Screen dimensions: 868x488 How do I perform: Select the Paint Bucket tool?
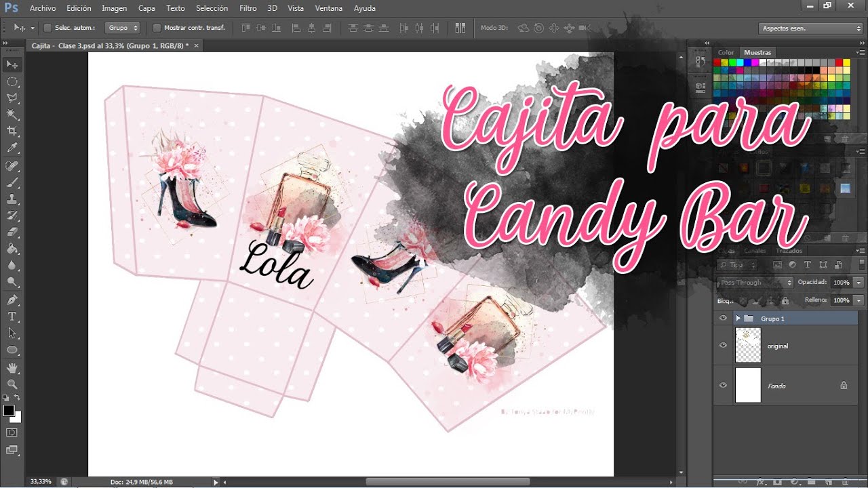(12, 249)
